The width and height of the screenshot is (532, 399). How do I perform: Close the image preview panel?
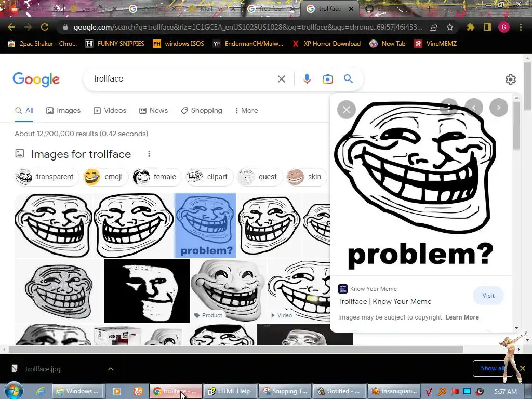[347, 110]
